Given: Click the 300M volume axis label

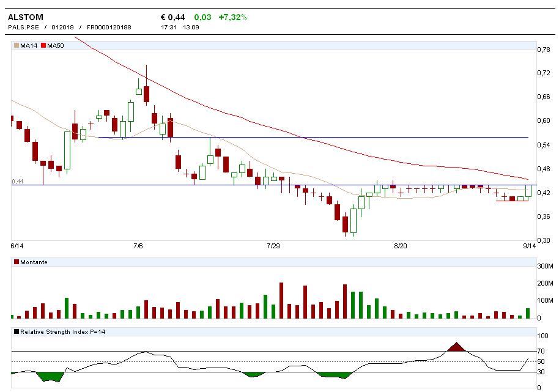Looking at the screenshot, I should pos(545,266).
